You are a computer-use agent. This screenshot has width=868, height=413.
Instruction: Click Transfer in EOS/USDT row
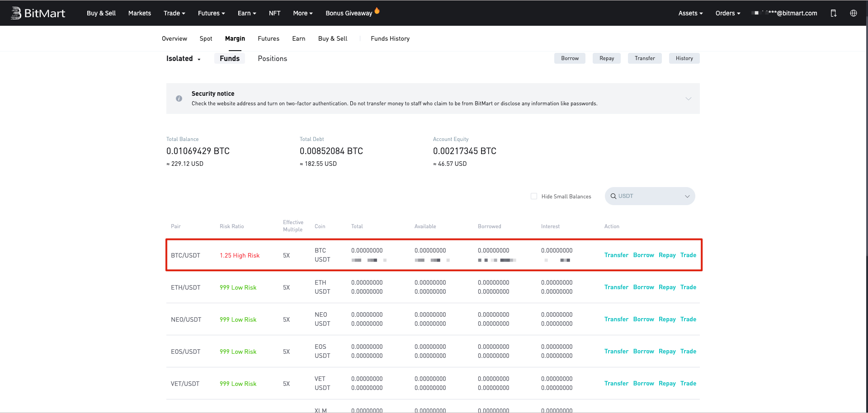616,352
